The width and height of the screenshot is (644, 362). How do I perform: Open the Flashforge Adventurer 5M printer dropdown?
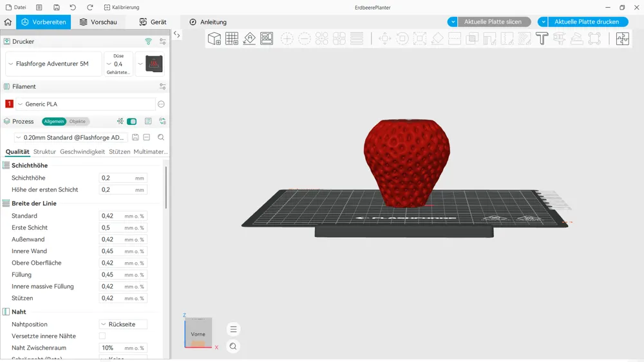coord(53,64)
